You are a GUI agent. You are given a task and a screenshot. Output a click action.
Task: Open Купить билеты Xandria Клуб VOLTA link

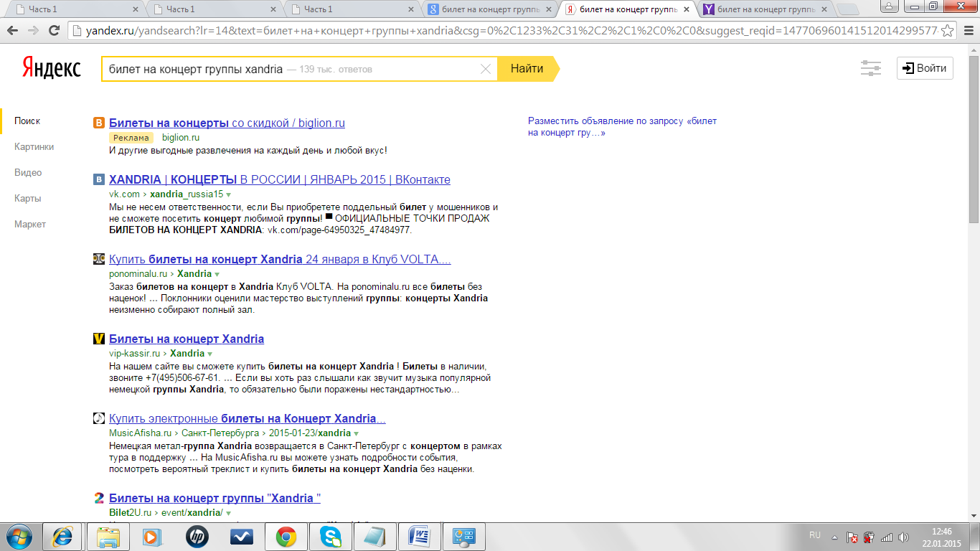[x=280, y=259]
